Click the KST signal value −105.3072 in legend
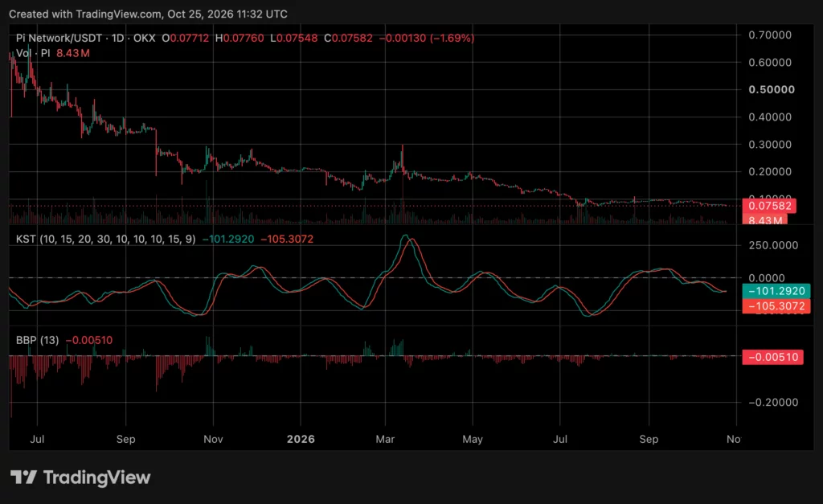 coord(287,239)
